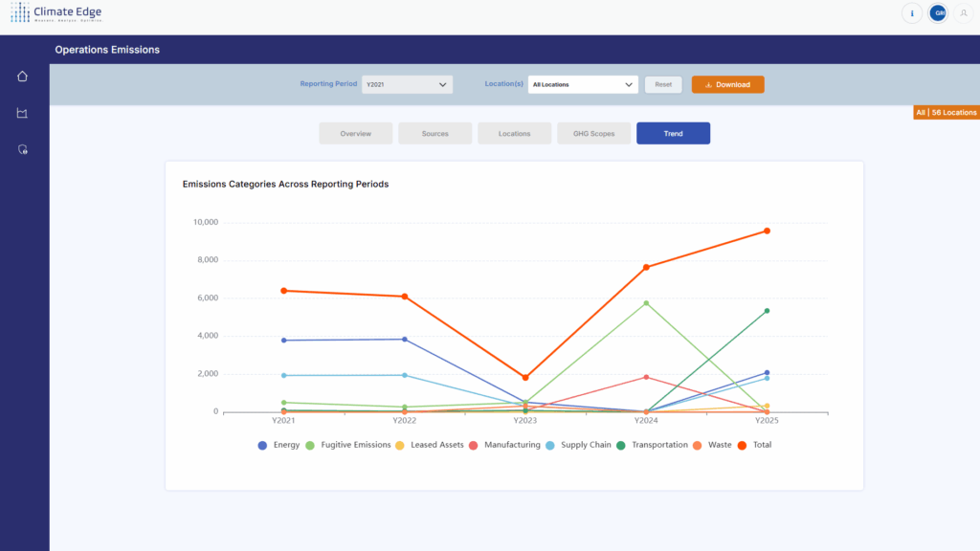
Task: Click the orange Download button
Action: pyautogui.click(x=727, y=84)
